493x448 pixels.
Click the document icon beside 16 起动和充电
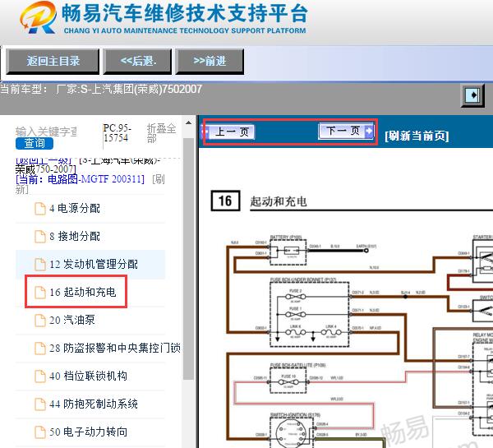(40, 293)
